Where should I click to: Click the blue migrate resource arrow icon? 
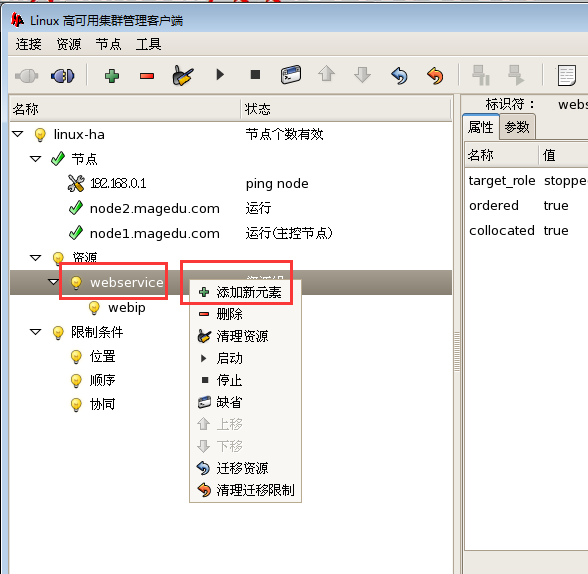(399, 76)
